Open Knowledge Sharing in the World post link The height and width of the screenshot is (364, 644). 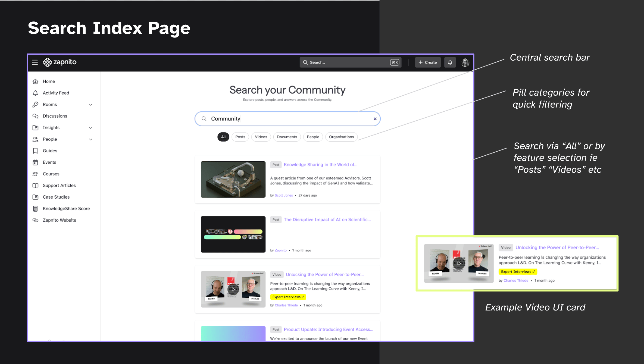tap(320, 165)
